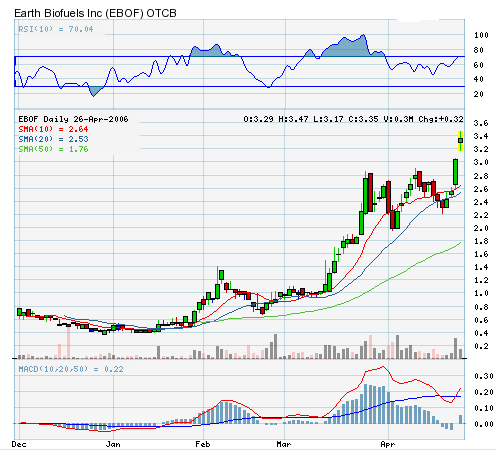Image resolution: width=496 pixels, height=457 pixels.
Task: Click the MACD axis value "0.00"
Action: point(483,424)
